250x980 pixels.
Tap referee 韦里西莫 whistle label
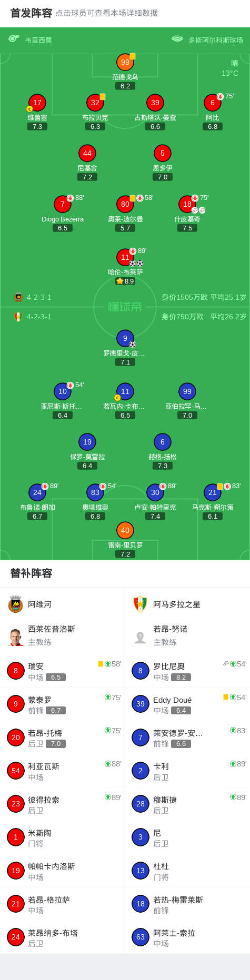coord(38,40)
